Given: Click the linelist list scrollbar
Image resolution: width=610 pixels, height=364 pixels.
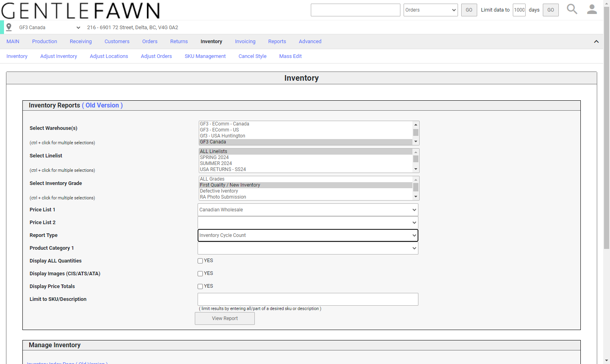Looking at the screenshot, I should tap(416, 161).
